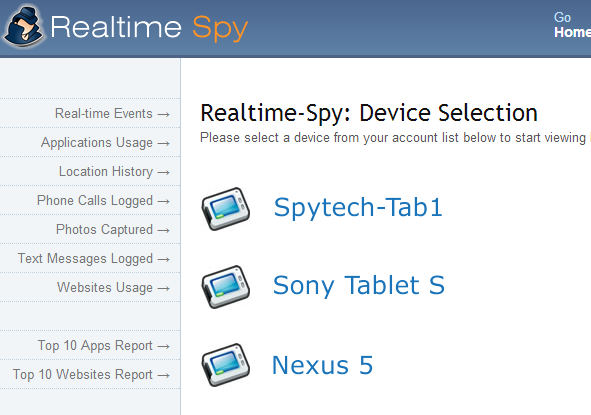This screenshot has height=415, width=591.
Task: Select the Sony Tablet S device link
Action: pos(359,285)
